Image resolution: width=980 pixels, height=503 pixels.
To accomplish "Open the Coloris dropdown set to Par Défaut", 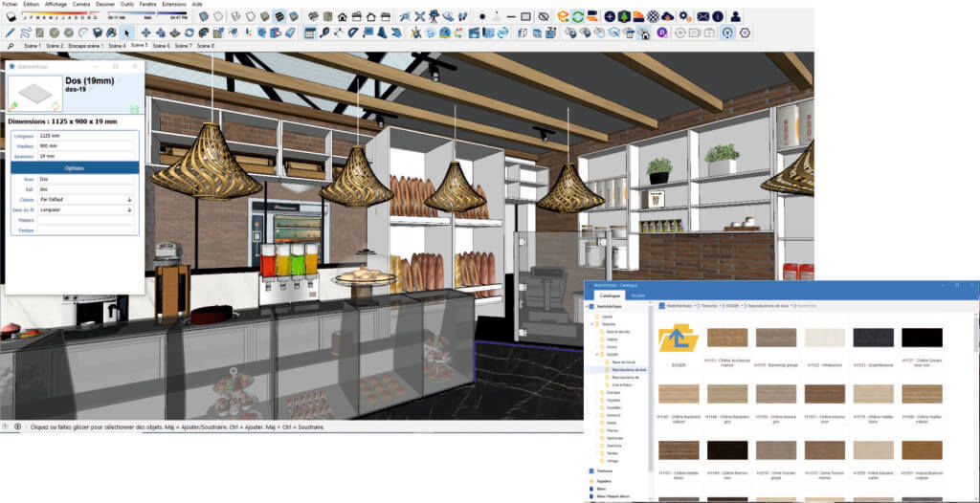I will coord(85,200).
